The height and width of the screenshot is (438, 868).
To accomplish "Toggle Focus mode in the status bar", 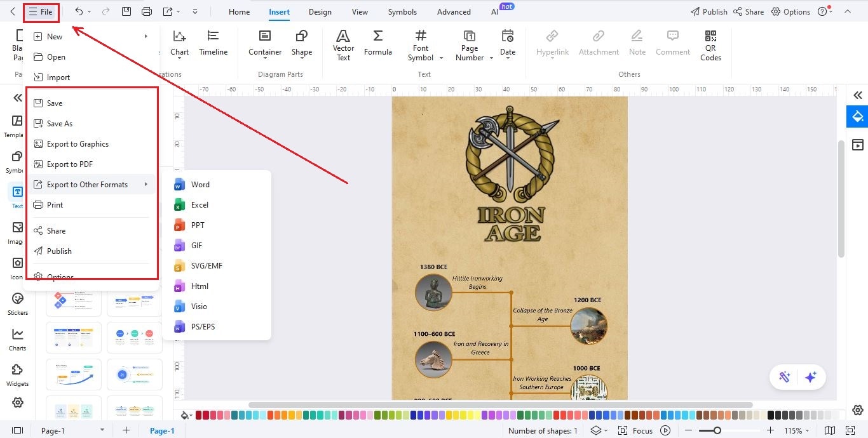I will point(641,430).
